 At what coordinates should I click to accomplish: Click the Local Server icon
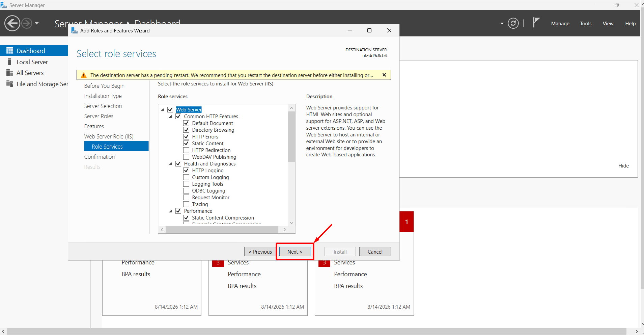pos(10,62)
